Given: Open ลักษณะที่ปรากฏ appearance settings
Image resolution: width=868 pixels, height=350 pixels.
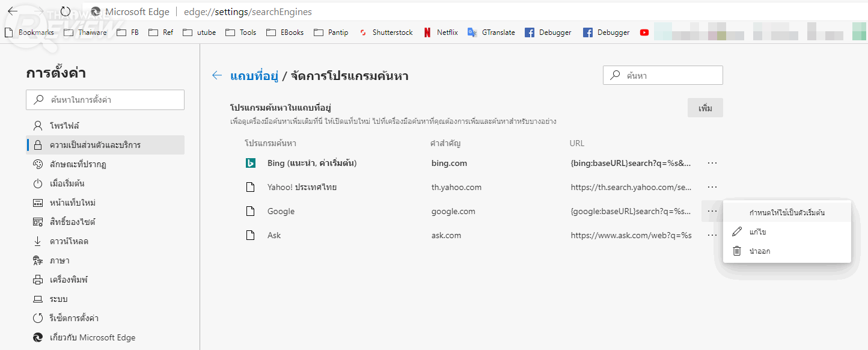Looking at the screenshot, I should (x=78, y=164).
